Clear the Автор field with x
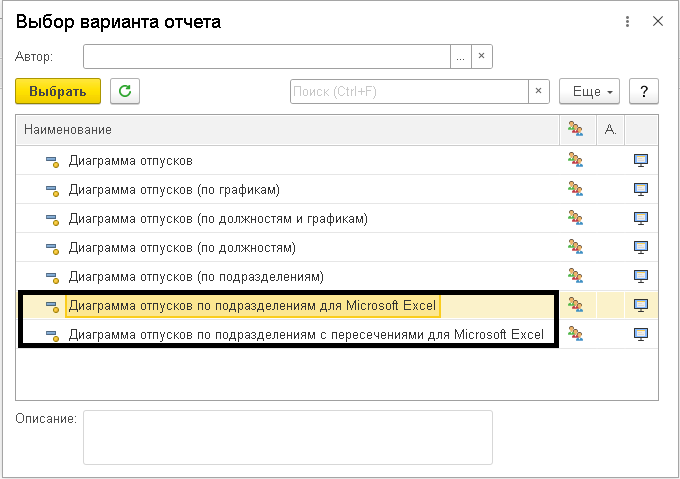 click(x=481, y=56)
